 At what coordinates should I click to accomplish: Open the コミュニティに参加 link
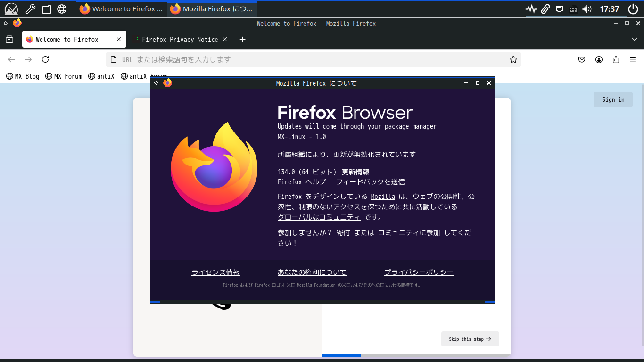pos(409,232)
